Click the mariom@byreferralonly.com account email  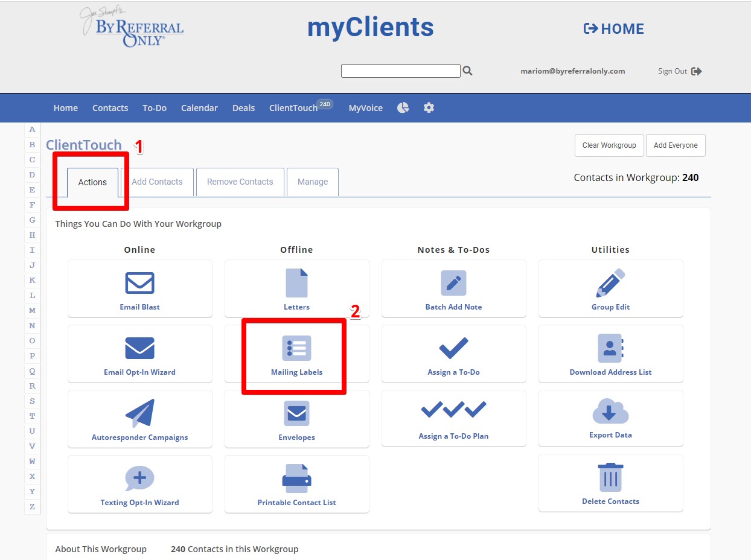point(573,71)
